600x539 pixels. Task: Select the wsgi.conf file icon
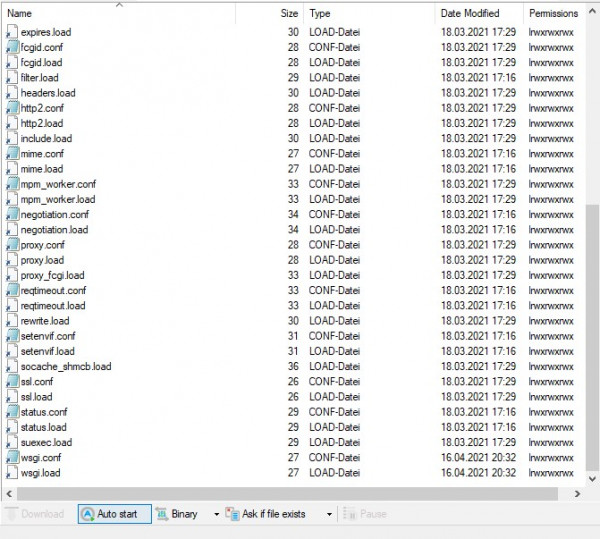tap(12, 458)
